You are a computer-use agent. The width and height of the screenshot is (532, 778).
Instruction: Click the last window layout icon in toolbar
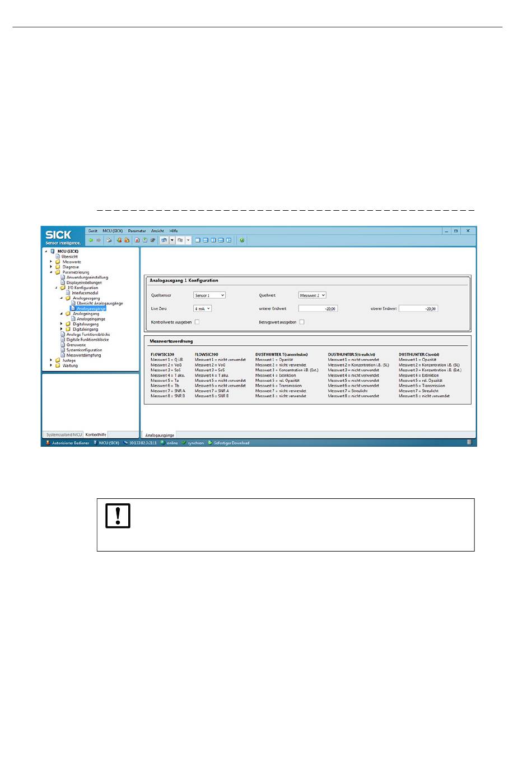coord(228,240)
